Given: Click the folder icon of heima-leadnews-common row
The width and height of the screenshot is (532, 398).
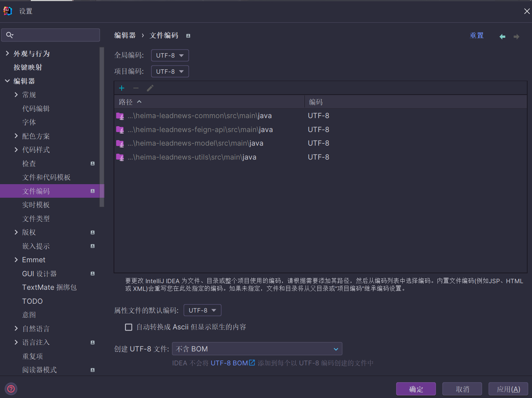Looking at the screenshot, I should [x=120, y=116].
